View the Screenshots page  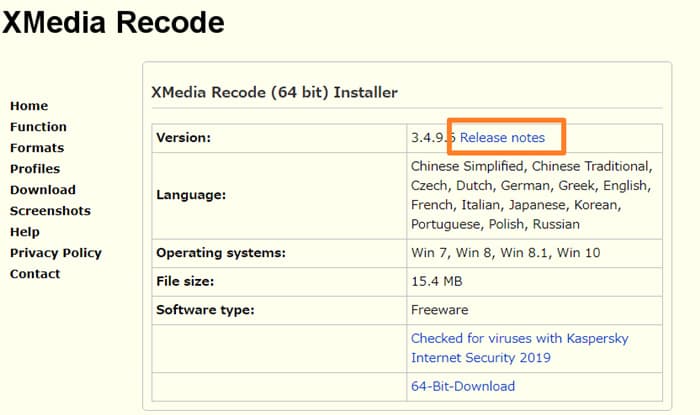50,211
